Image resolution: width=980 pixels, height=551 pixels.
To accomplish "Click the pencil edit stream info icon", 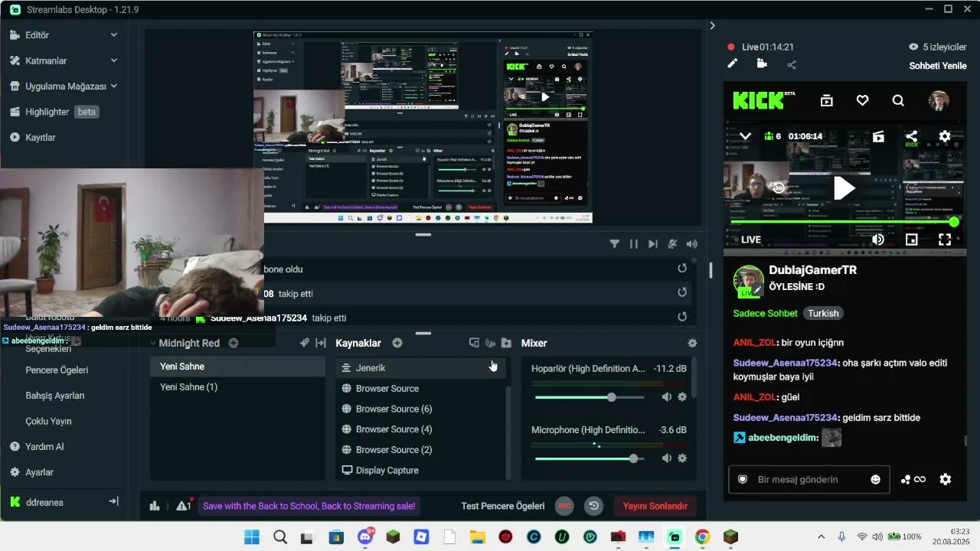I will coord(733,64).
